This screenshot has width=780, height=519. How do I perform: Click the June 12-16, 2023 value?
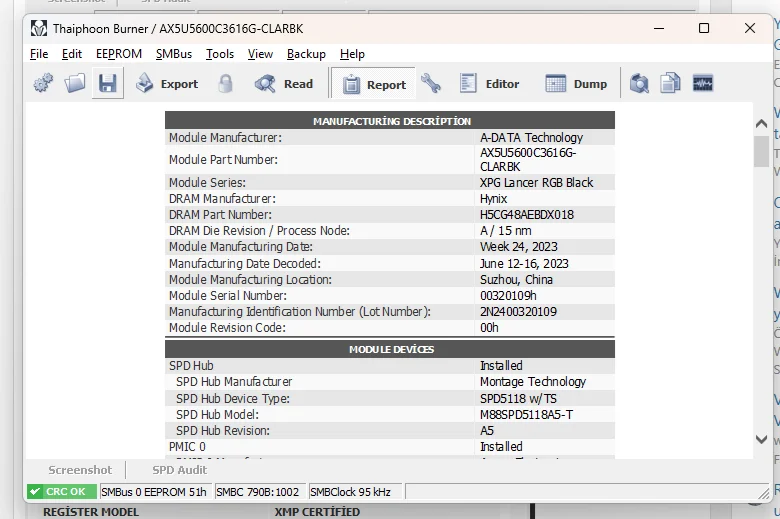coord(524,264)
